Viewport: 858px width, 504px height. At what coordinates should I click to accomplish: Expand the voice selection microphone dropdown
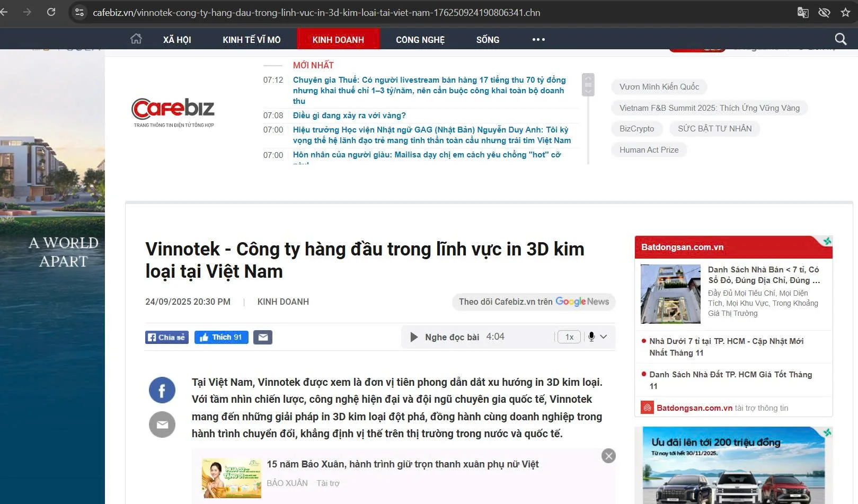tap(597, 337)
